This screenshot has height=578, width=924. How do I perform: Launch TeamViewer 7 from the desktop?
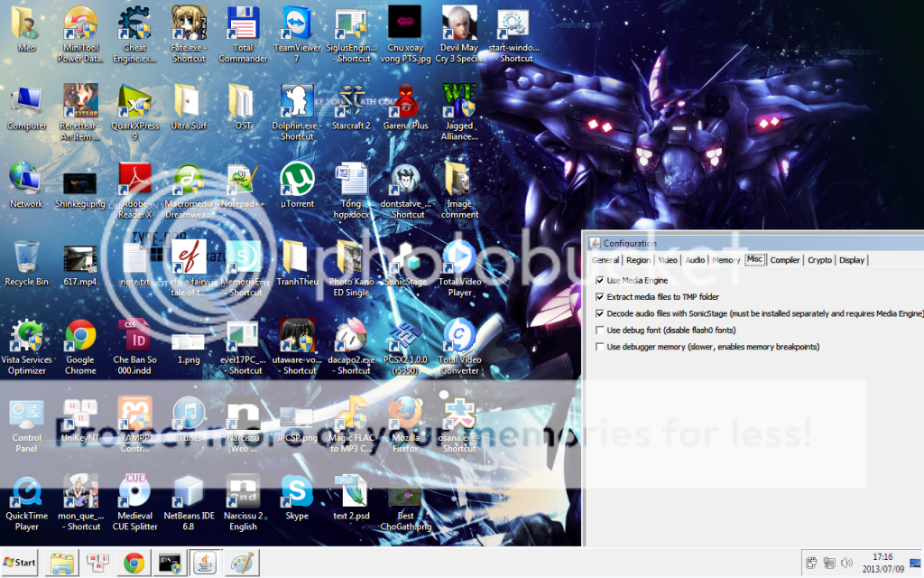tap(297, 23)
